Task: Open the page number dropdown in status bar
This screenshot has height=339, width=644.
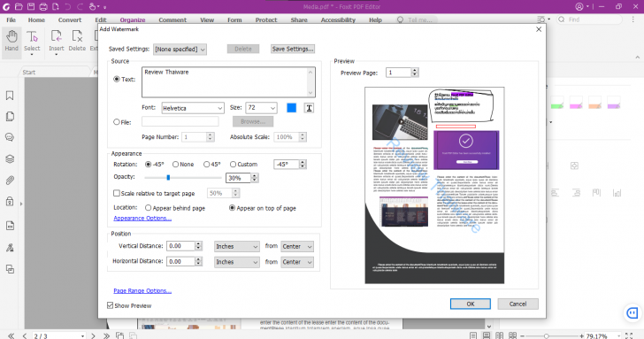Action: tap(82, 335)
